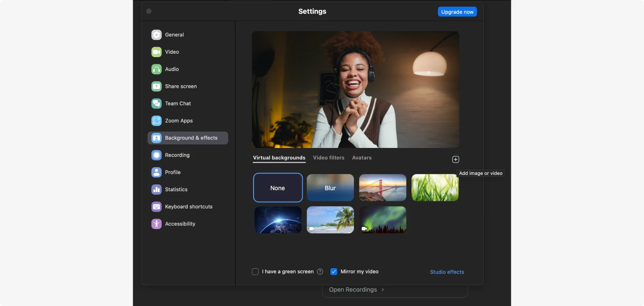Open Audio settings in the sidebar
This screenshot has height=306, width=644.
pyautogui.click(x=156, y=69)
